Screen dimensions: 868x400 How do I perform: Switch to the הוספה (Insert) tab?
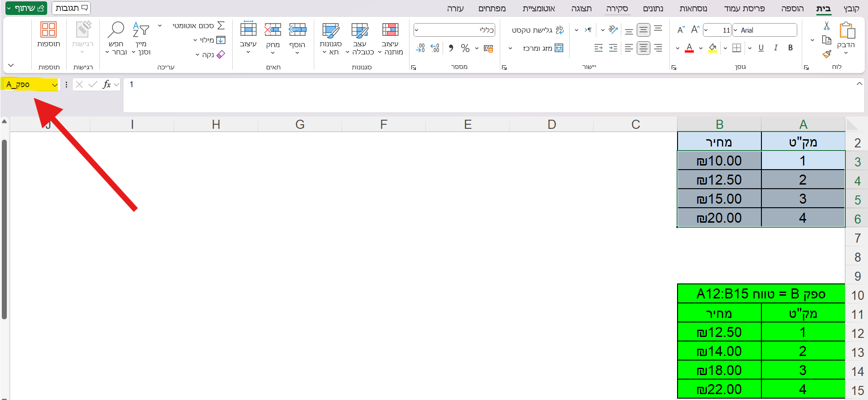792,9
